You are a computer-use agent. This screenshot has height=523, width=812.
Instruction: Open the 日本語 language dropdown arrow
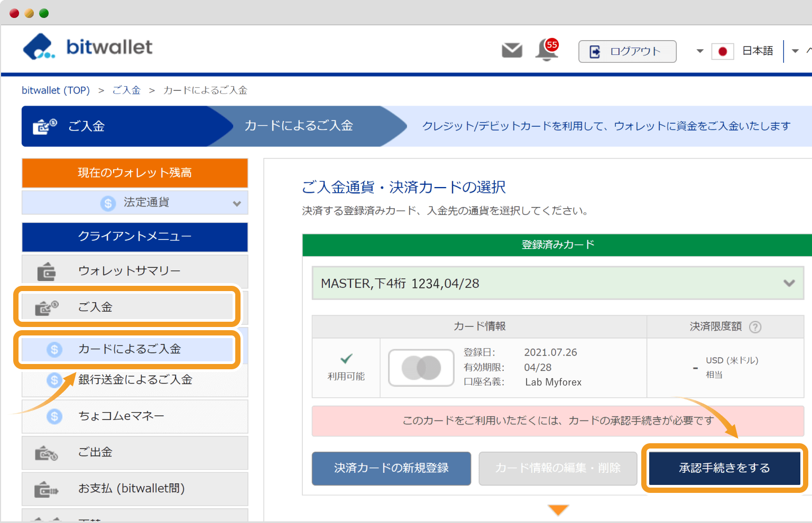795,51
